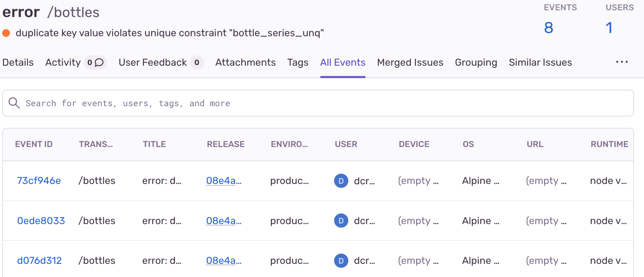Go to the Tags tab
Viewport: 644px width, 277px height.
(298, 63)
